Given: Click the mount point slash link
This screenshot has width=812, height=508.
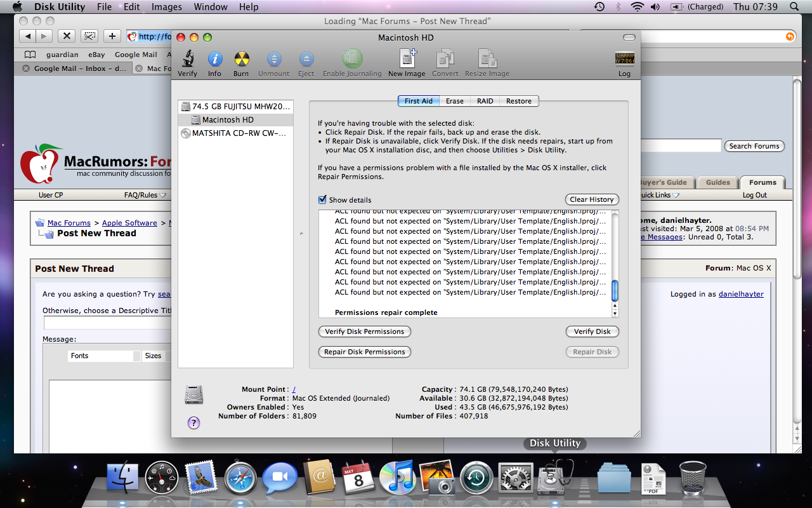Looking at the screenshot, I should (x=294, y=389).
